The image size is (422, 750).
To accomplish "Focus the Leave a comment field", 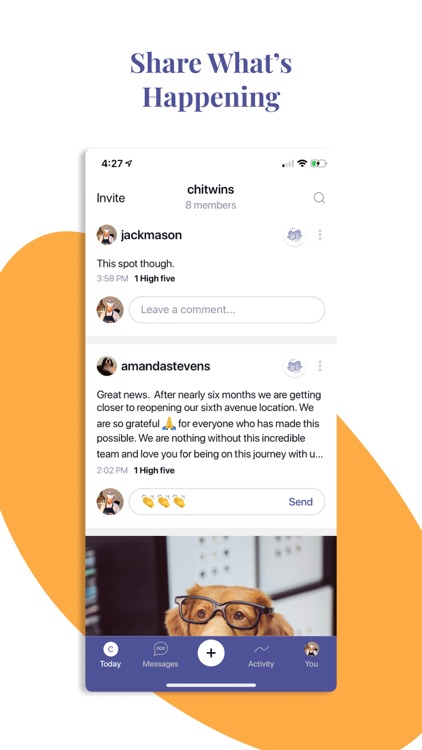I will 227,309.
